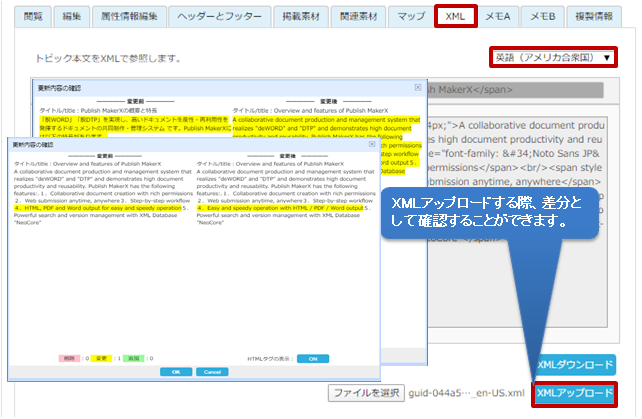Click the green 追加 legend swatch
Image resolution: width=642 pixels, height=419 pixels.
pyautogui.click(x=133, y=358)
